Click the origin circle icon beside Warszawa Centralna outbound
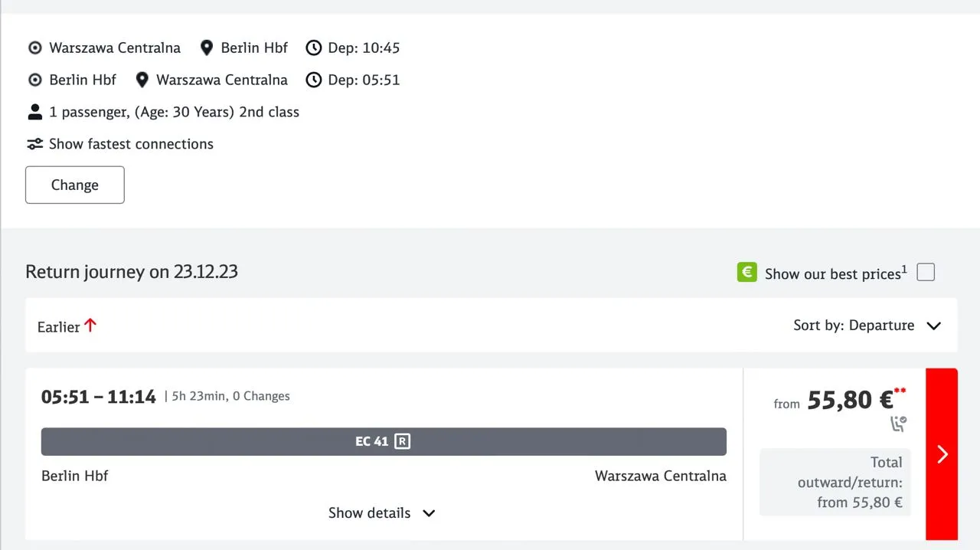 (34, 47)
